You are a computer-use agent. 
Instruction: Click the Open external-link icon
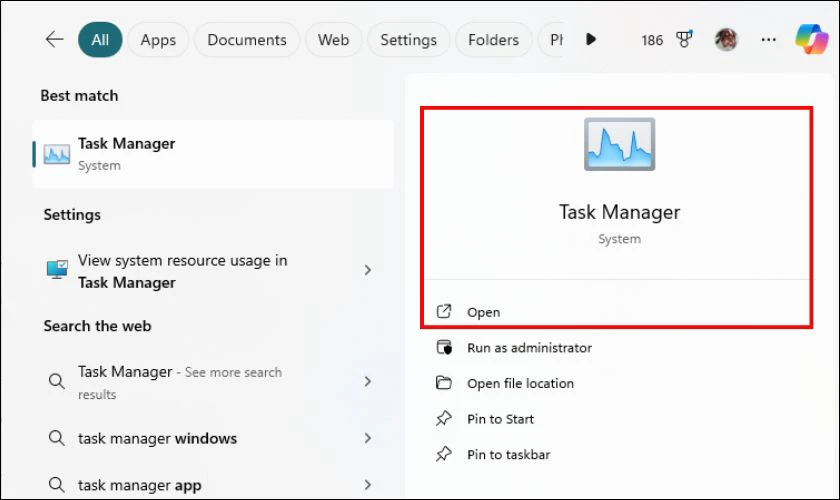[x=444, y=311]
